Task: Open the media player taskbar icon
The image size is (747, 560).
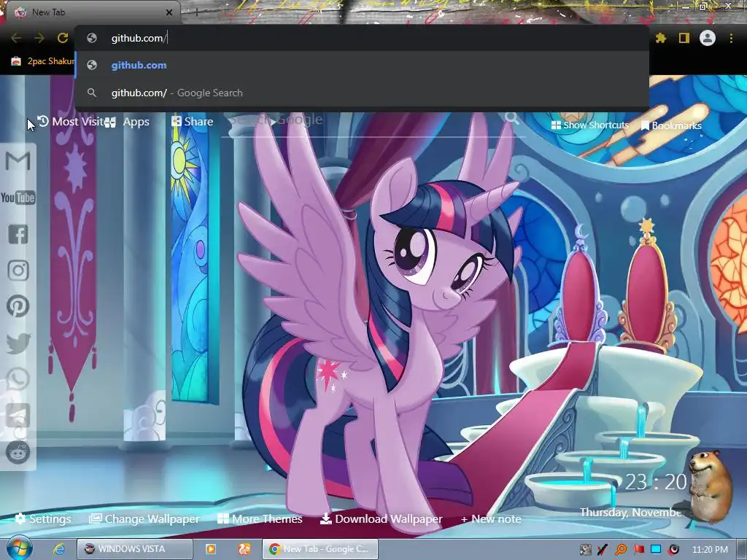Action: (211, 549)
